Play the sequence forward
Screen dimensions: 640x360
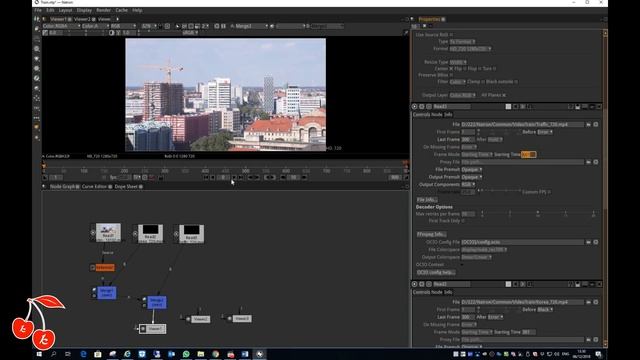point(234,178)
